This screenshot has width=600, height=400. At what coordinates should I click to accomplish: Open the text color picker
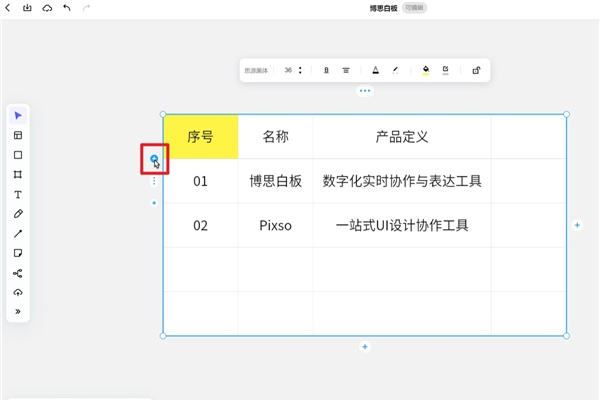coord(376,70)
